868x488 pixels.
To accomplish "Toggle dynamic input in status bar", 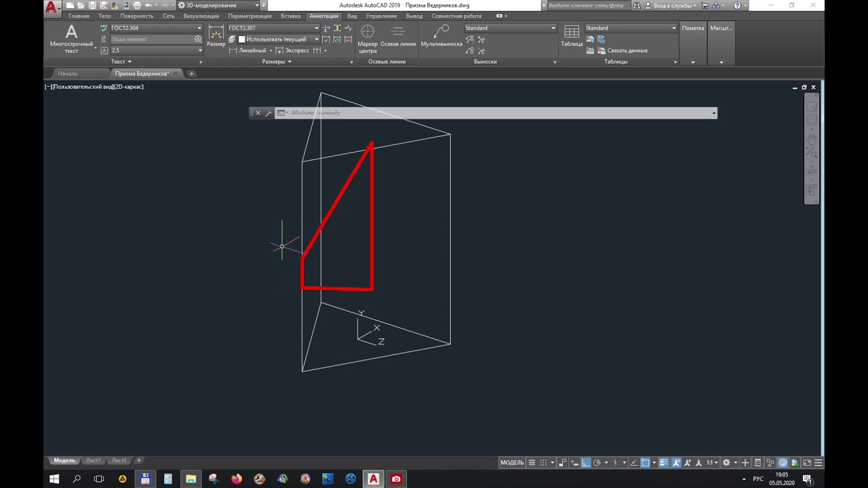I will click(574, 463).
